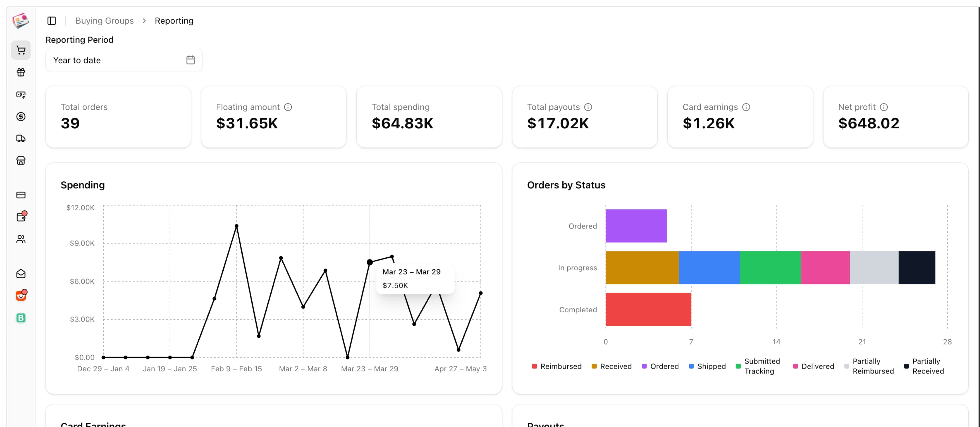Click the Spending chart title
This screenshot has height=427, width=980.
pyautogui.click(x=83, y=185)
